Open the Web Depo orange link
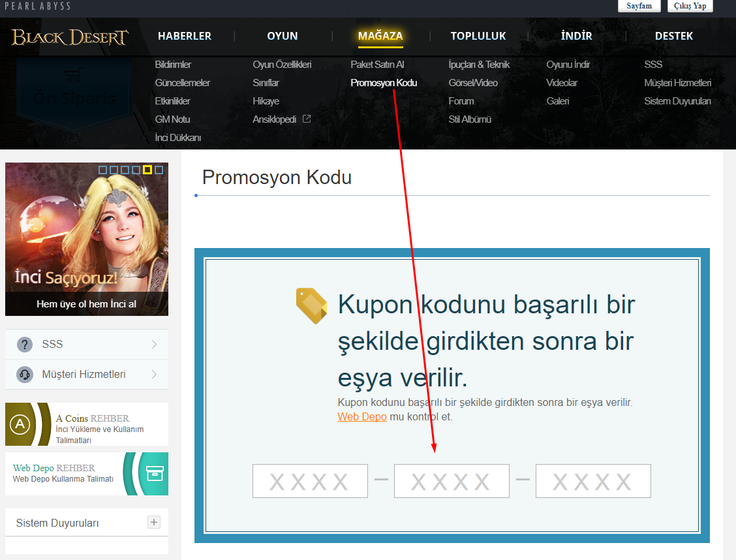 click(362, 417)
